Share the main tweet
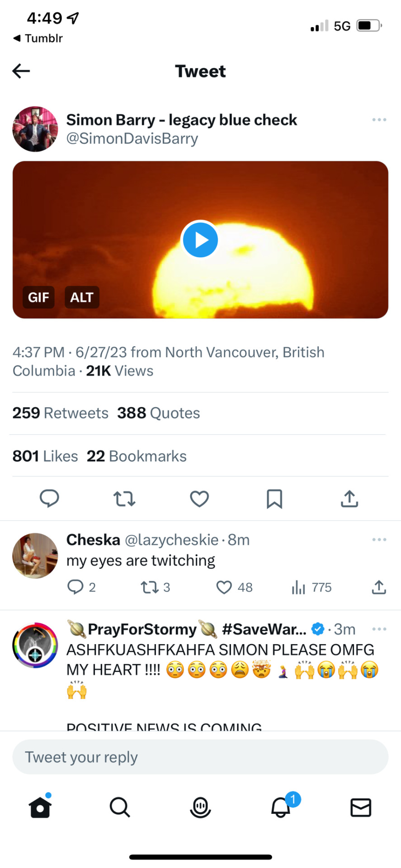 [349, 499]
